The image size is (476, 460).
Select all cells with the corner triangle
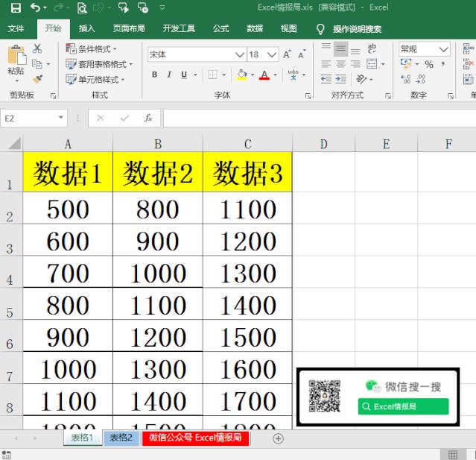coord(15,143)
